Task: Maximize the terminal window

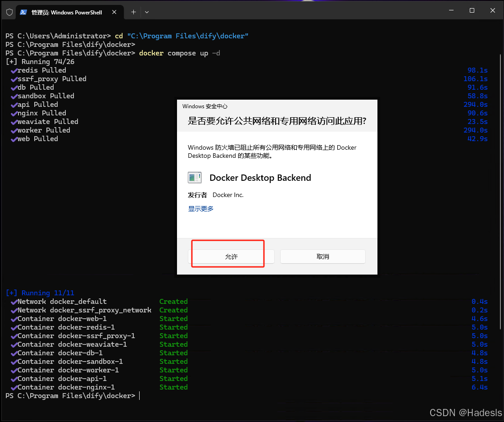Action: (x=472, y=10)
